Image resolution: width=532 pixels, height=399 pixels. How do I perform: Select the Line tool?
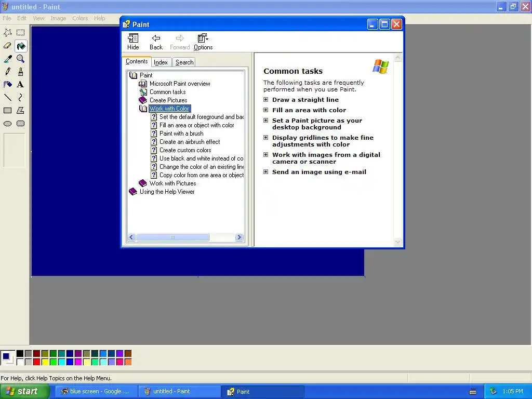coord(7,97)
